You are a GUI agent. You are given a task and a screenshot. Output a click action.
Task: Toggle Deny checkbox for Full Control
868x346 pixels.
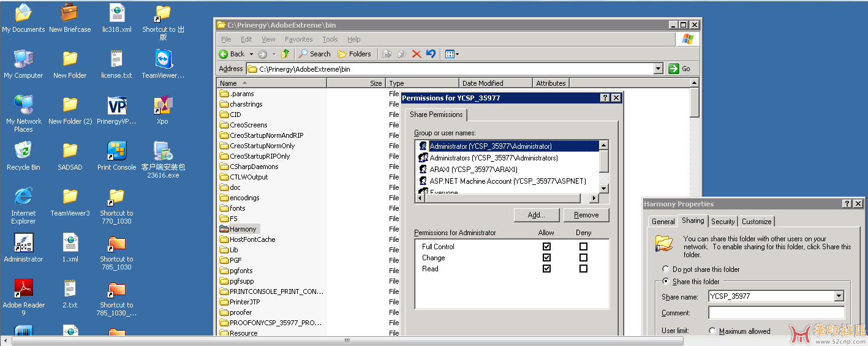583,247
